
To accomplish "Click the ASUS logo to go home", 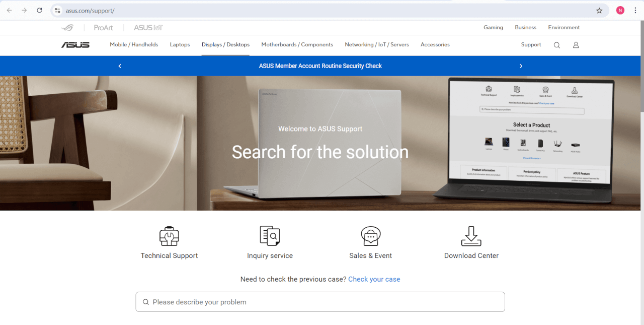I will pyautogui.click(x=75, y=45).
